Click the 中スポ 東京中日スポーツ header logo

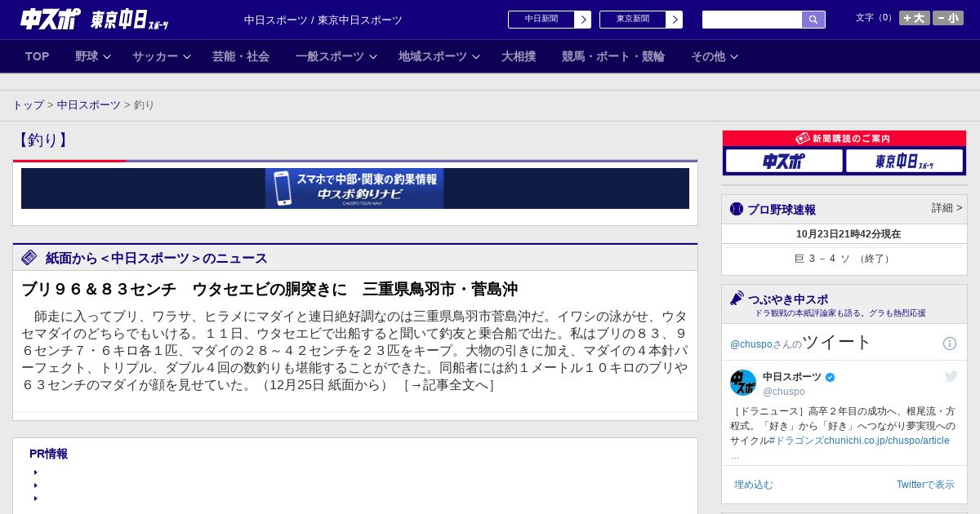click(x=94, y=19)
